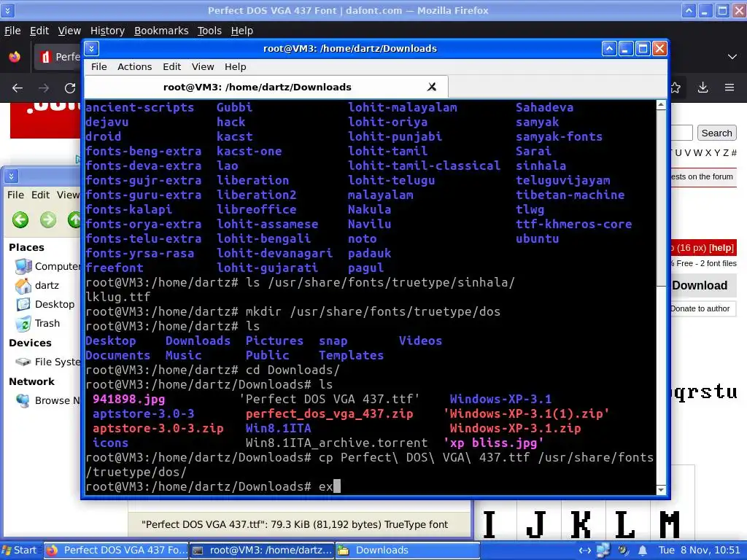Screen dimensions: 747x560
Task: Click lklug.ttf text in terminal
Action: (x=118, y=297)
